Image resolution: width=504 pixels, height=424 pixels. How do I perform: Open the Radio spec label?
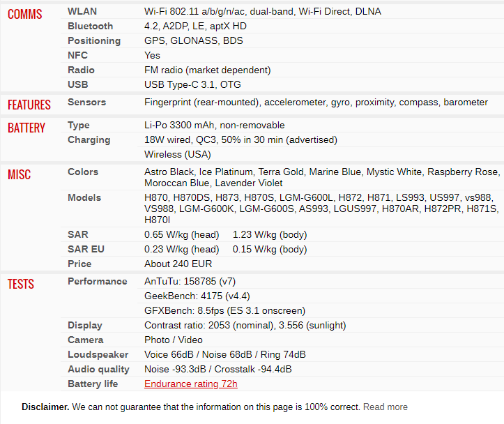81,70
